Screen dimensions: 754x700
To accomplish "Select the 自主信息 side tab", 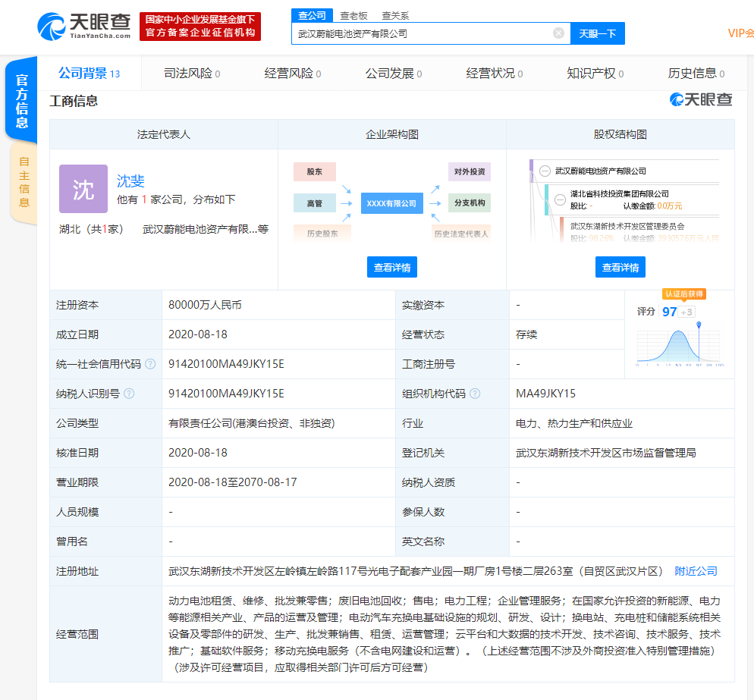I will point(24,182).
